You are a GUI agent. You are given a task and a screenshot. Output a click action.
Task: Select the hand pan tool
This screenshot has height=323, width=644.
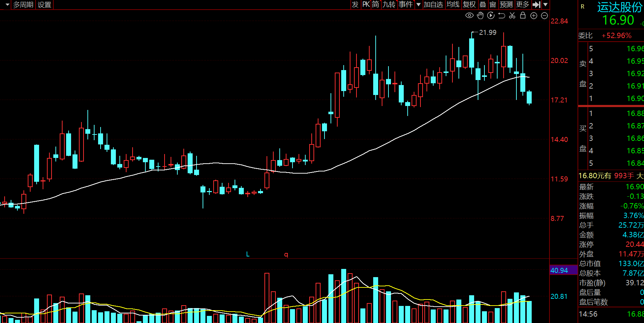tap(480, 15)
